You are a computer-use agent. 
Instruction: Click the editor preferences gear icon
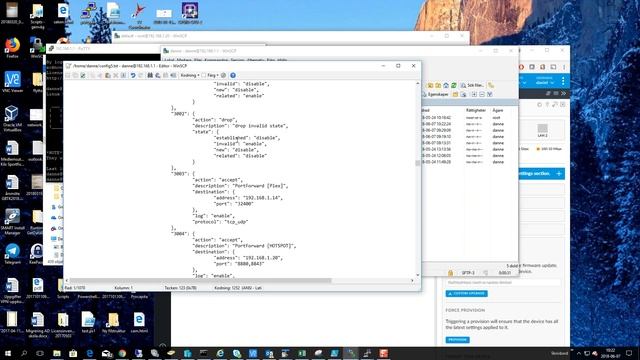(x=223, y=76)
